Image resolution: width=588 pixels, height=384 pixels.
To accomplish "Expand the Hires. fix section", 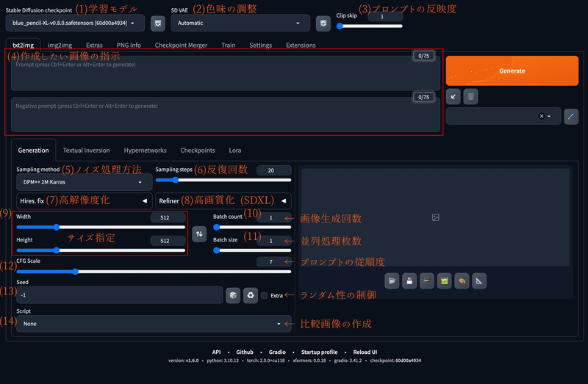I will (85, 200).
